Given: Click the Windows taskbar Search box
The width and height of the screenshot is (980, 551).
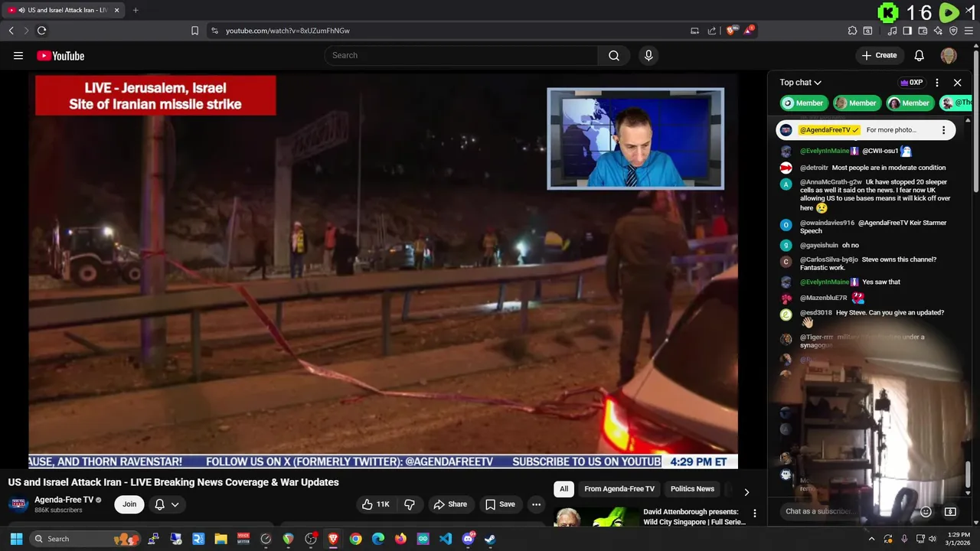Looking at the screenshot, I should coord(83,539).
